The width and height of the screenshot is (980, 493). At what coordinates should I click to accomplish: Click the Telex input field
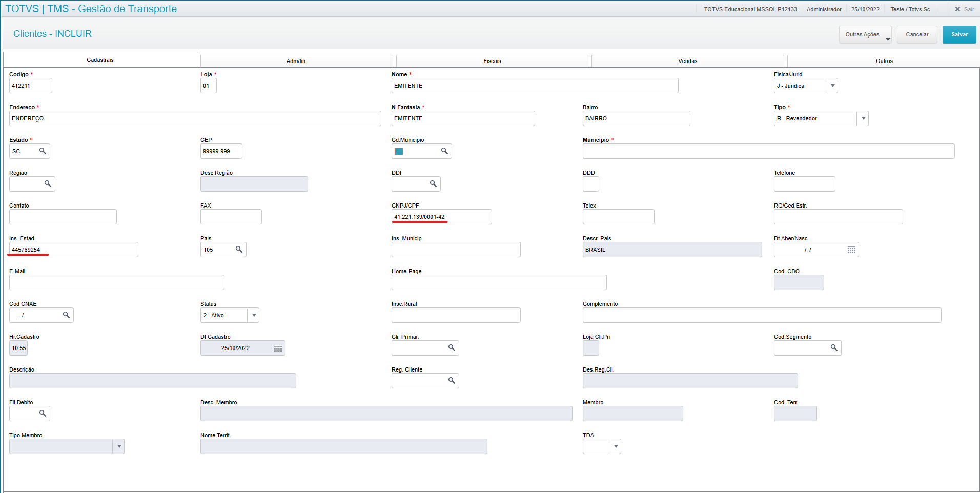coord(619,217)
